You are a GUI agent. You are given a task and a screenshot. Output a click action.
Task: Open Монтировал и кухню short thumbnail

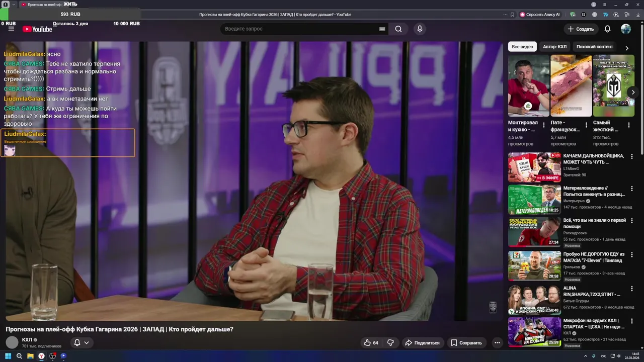528,85
